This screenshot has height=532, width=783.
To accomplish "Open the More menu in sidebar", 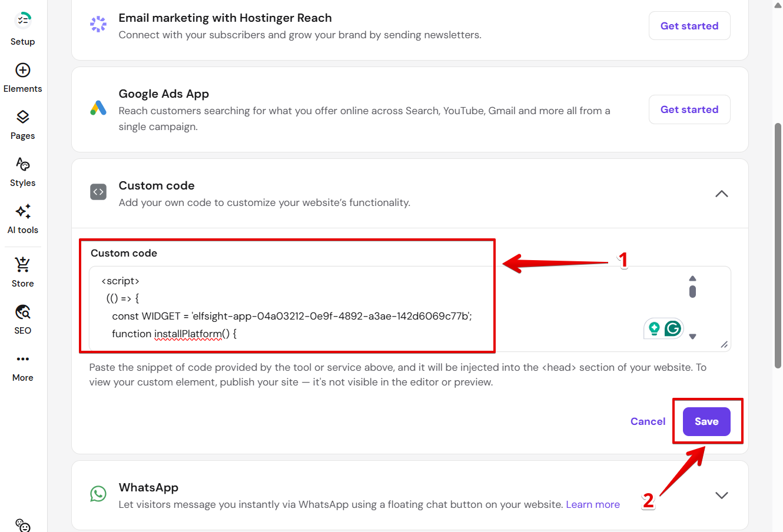I will [22, 359].
